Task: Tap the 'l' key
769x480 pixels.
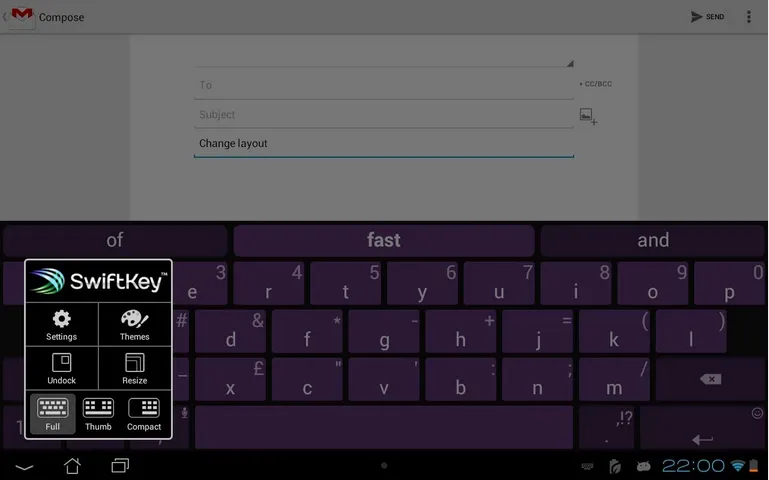Action: (691, 331)
